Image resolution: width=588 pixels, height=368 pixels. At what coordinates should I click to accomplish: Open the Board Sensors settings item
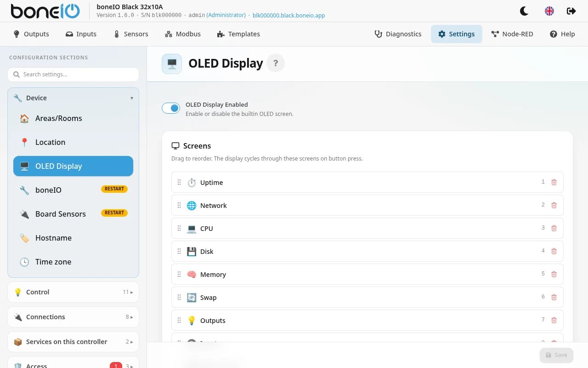(73, 214)
